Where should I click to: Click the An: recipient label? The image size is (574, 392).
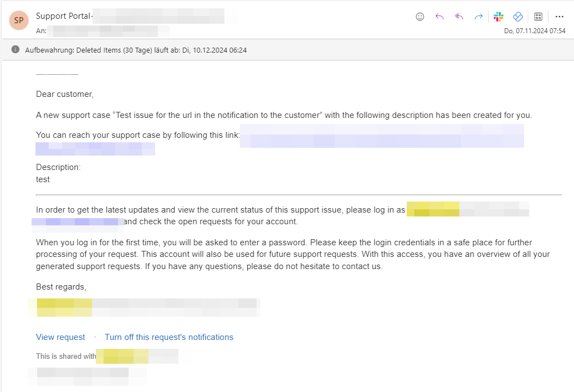[41, 31]
